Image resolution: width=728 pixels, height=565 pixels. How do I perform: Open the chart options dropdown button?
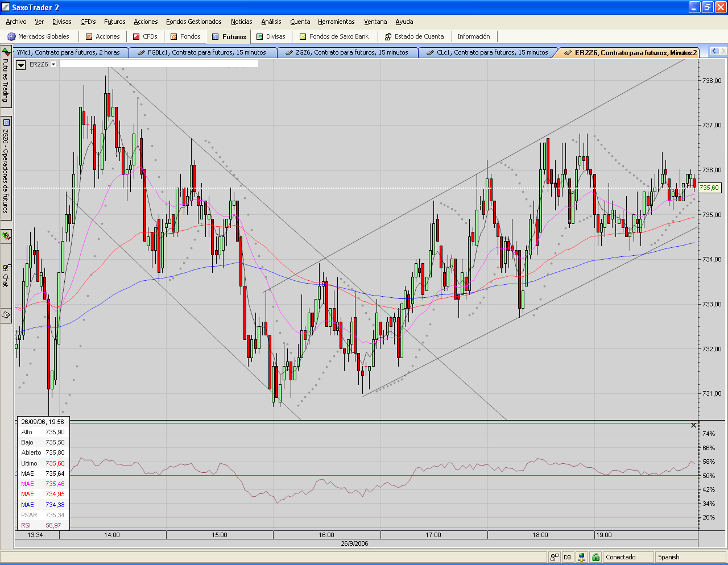tap(21, 65)
